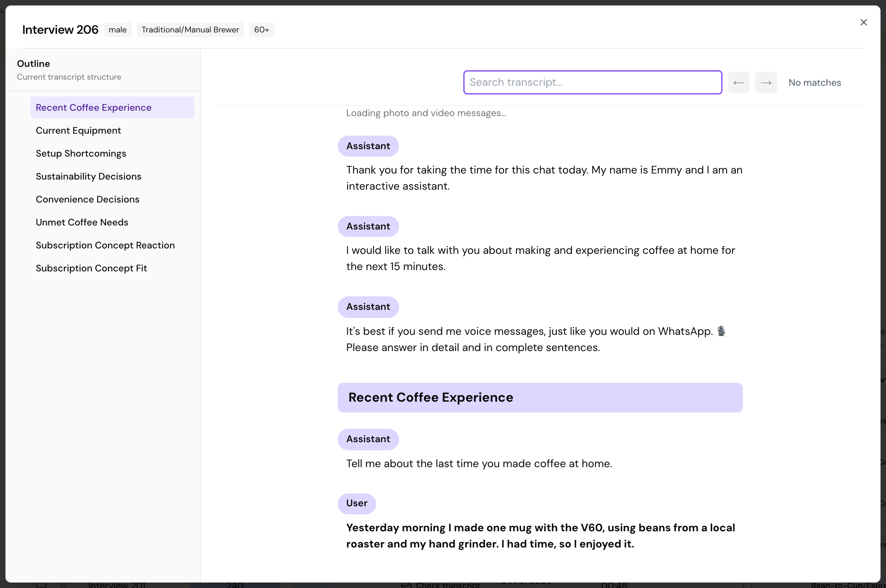Screen dimensions: 886x588
Task: Click the male tag chip
Action: click(x=118, y=30)
